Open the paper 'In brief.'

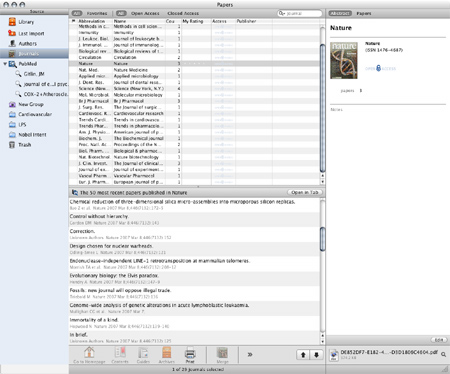(194, 338)
